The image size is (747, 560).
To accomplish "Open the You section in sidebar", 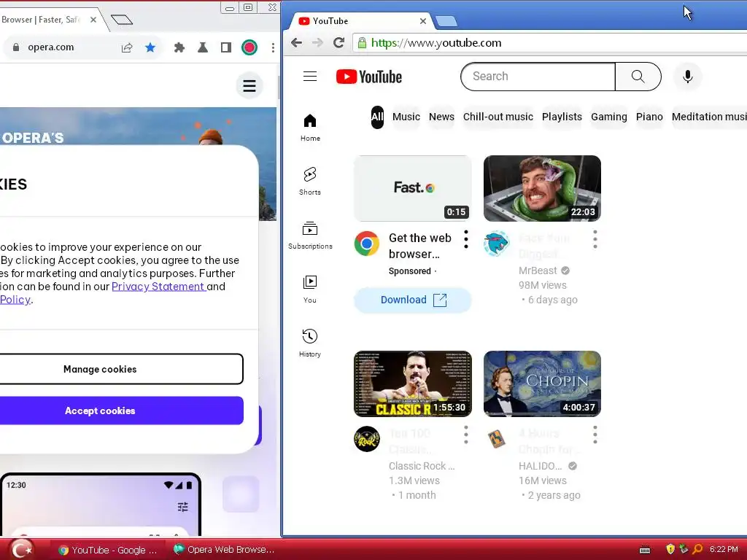I will pos(310,289).
